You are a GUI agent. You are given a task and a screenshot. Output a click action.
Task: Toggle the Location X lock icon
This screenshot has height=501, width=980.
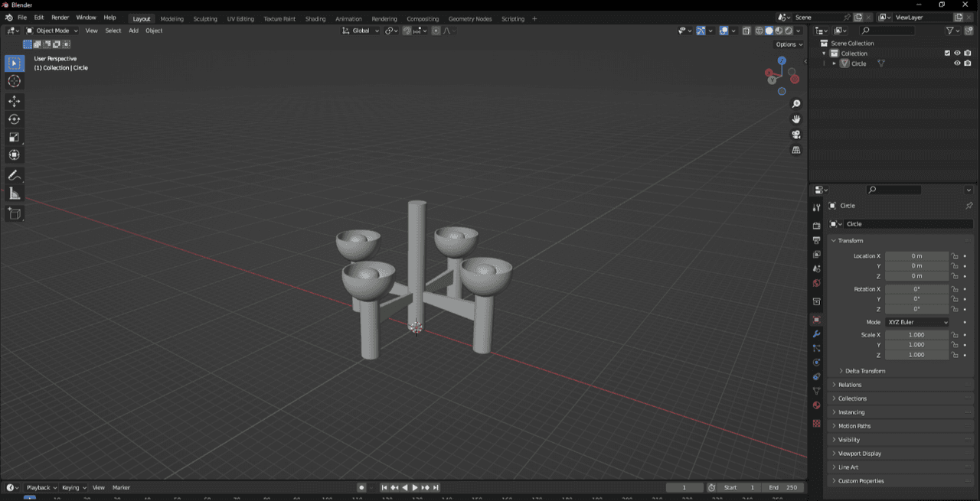coord(955,256)
